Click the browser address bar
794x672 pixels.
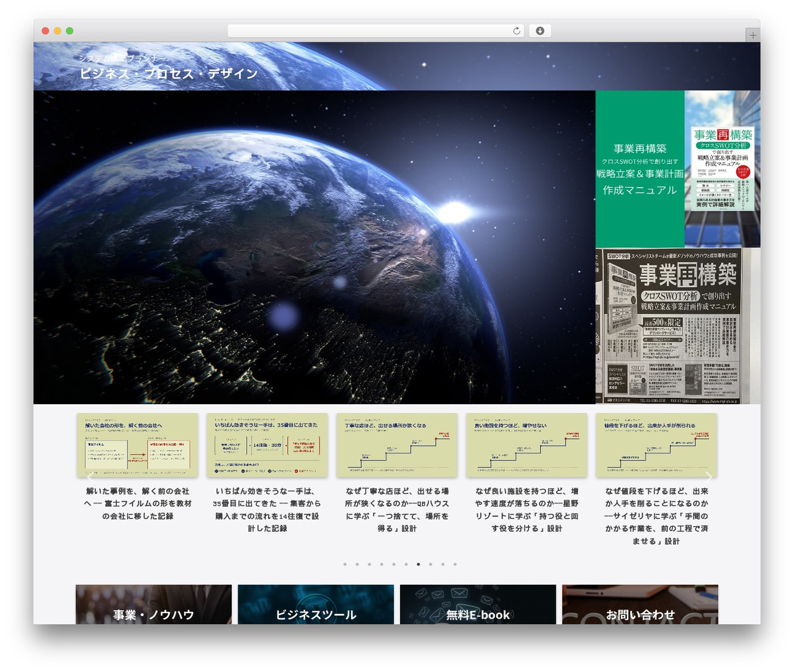coord(375,30)
